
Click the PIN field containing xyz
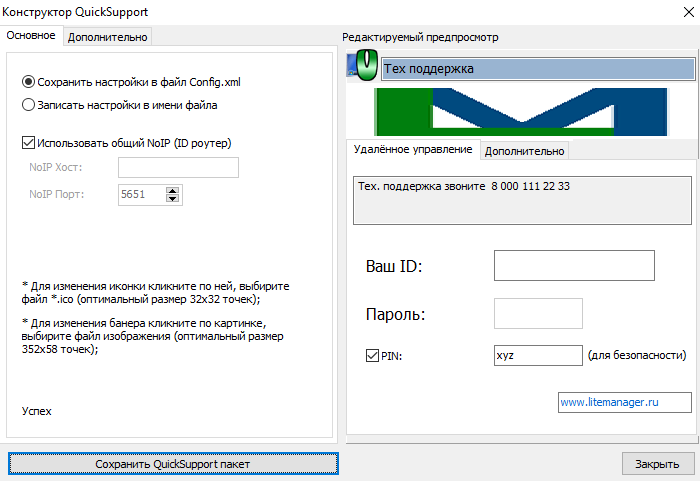click(x=538, y=356)
